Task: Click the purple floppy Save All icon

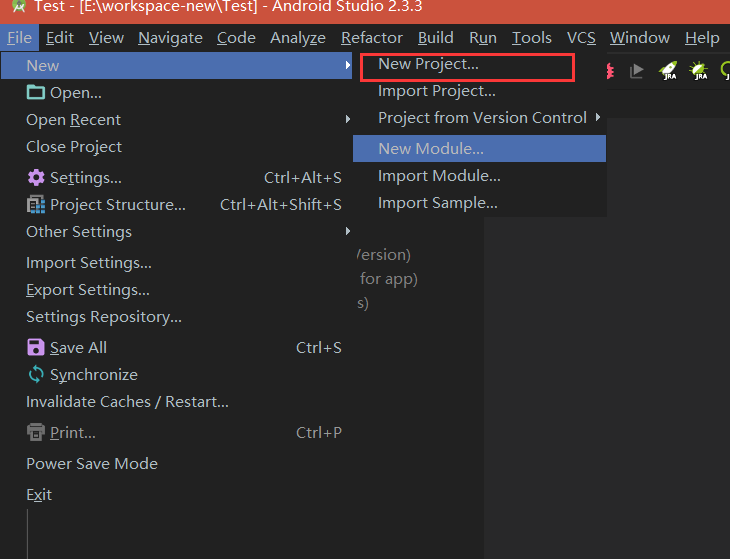Action: coord(36,347)
